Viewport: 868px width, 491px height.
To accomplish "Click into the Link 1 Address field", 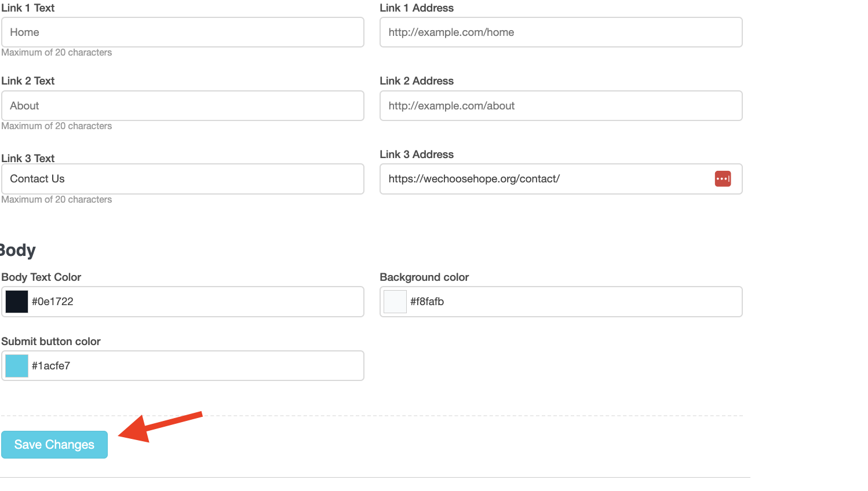I will 560,32.
